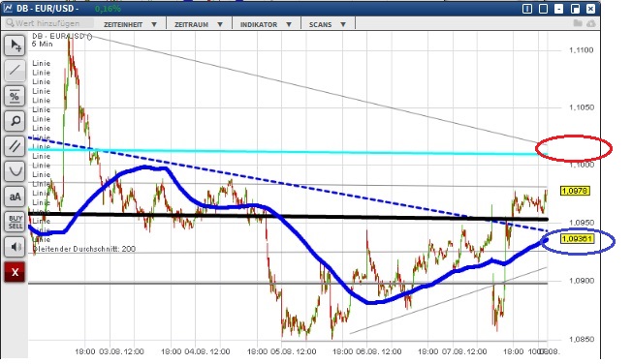
Task: Click the 'DB - EUR/USD' window title
Action: tap(47, 9)
